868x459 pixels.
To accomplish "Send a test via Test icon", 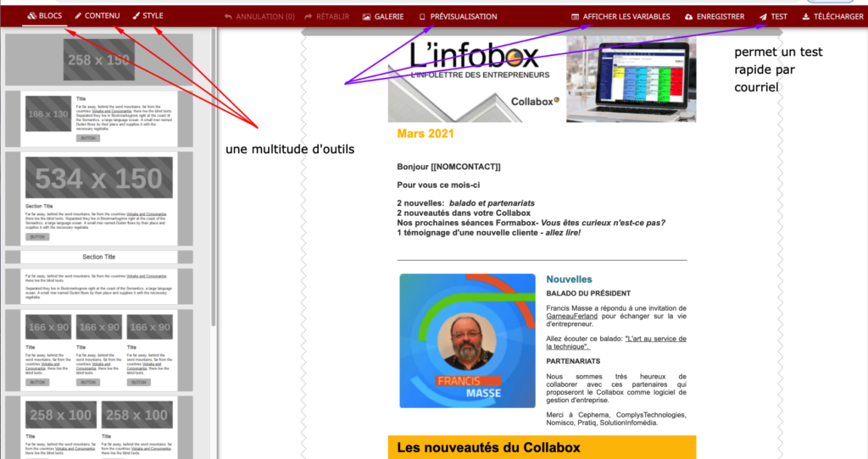I will 763,17.
